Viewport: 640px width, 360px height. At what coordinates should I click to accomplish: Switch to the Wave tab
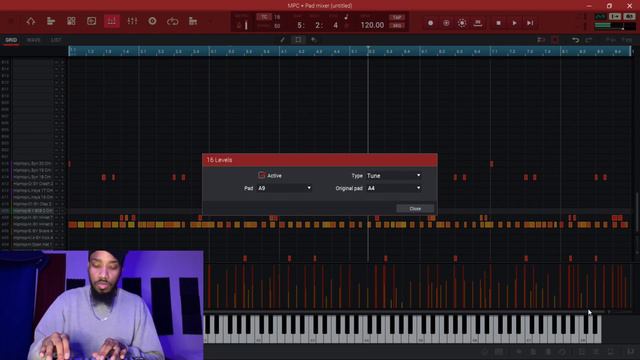(x=33, y=40)
